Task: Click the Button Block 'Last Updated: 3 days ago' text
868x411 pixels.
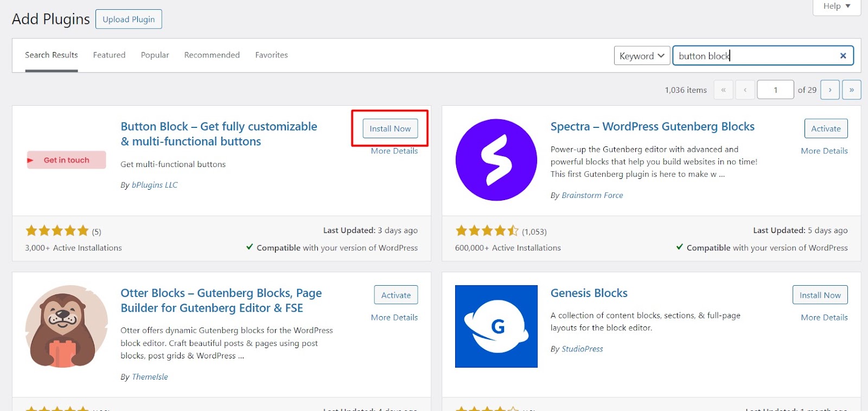Action: point(371,230)
